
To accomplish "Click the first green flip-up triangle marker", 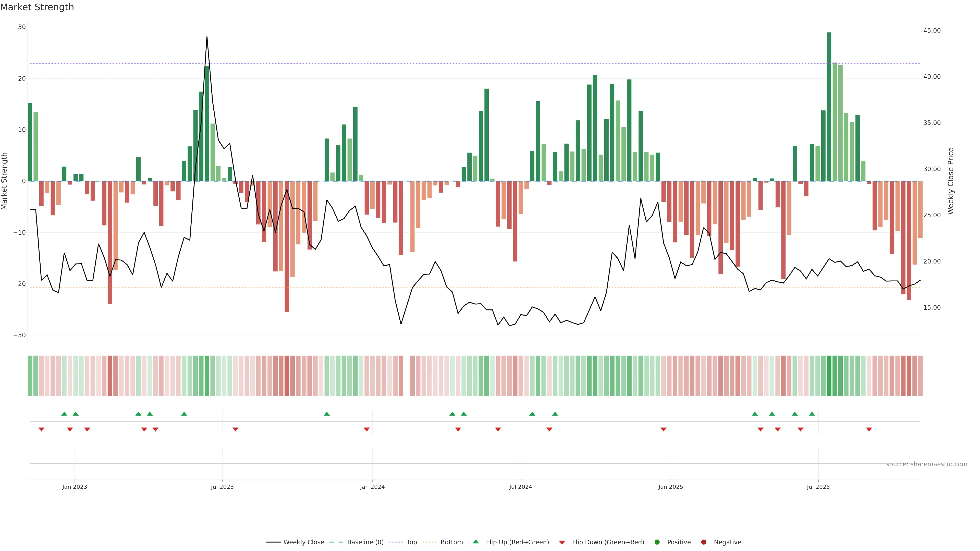I will click(64, 414).
